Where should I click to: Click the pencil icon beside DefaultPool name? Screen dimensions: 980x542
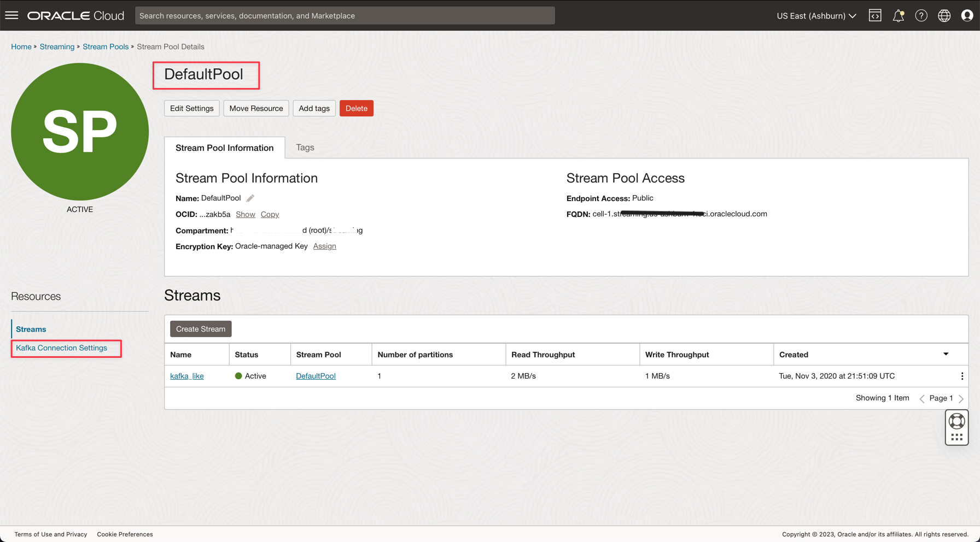250,198
